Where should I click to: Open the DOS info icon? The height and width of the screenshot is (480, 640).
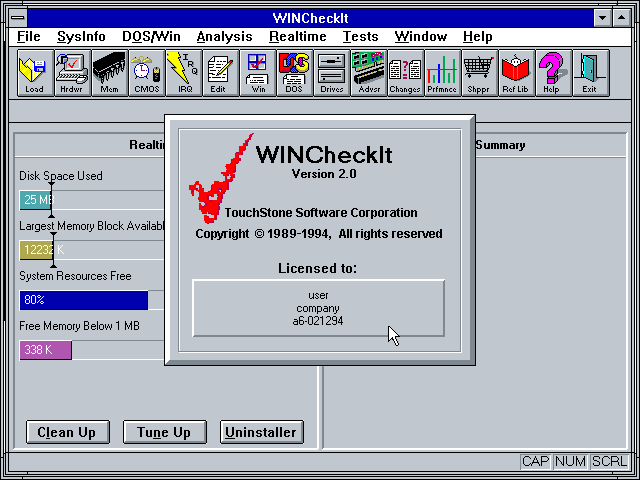point(295,73)
